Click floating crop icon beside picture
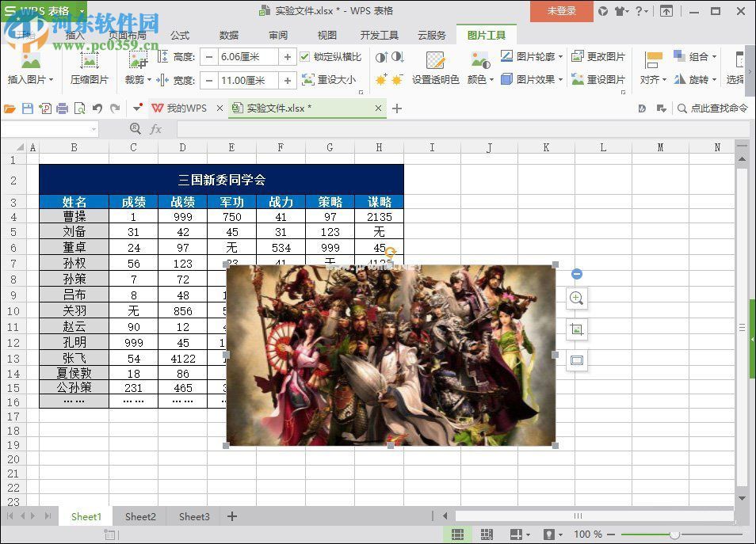The width and height of the screenshot is (756, 544). coord(577,329)
